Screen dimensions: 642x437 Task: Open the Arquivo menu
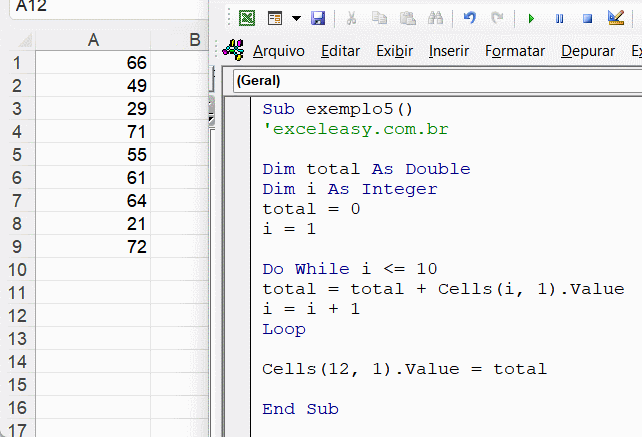[x=279, y=51]
